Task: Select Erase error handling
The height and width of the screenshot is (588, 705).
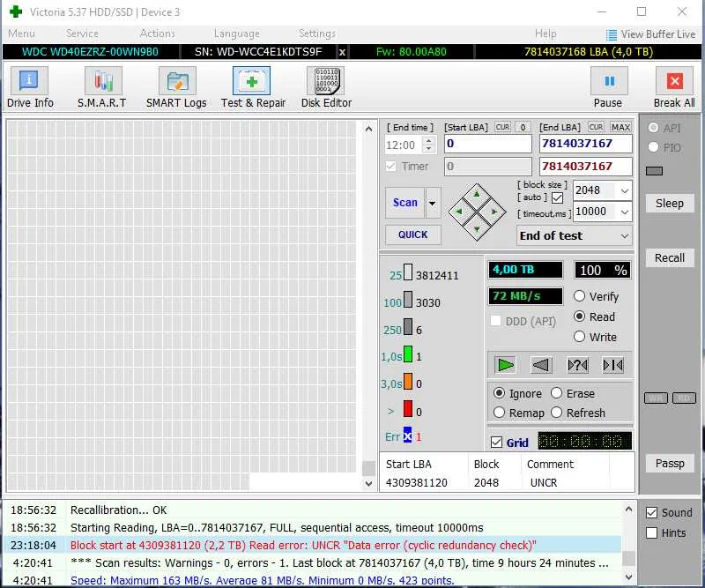Action: tap(556, 393)
